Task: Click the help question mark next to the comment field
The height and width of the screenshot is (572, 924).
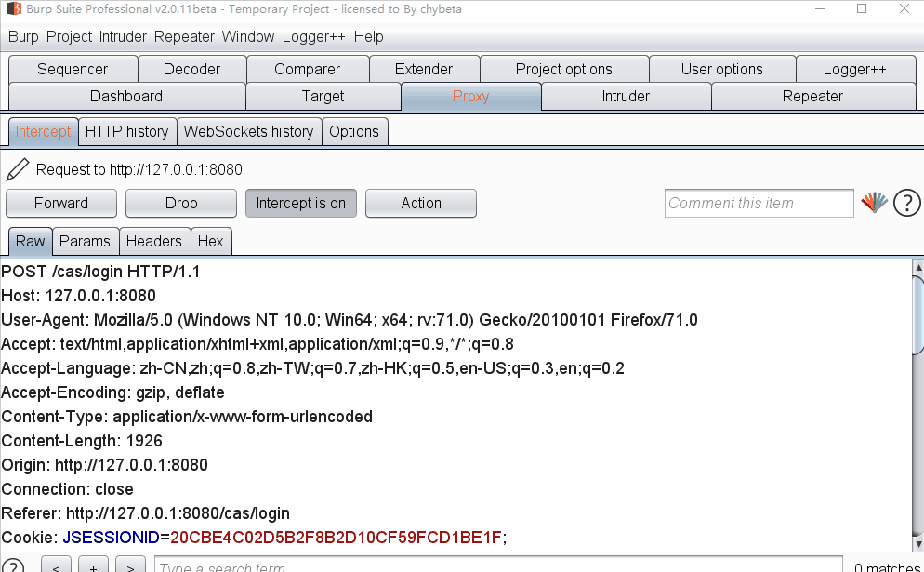Action: coord(906,203)
